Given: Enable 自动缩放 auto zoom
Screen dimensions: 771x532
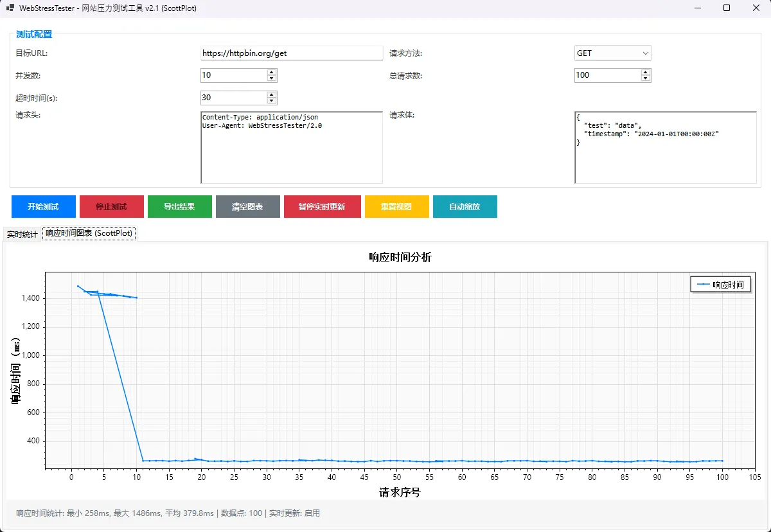Looking at the screenshot, I should (465, 207).
